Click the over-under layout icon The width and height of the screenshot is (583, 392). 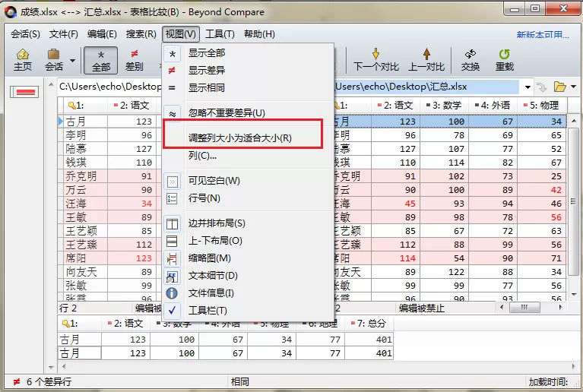coord(172,242)
